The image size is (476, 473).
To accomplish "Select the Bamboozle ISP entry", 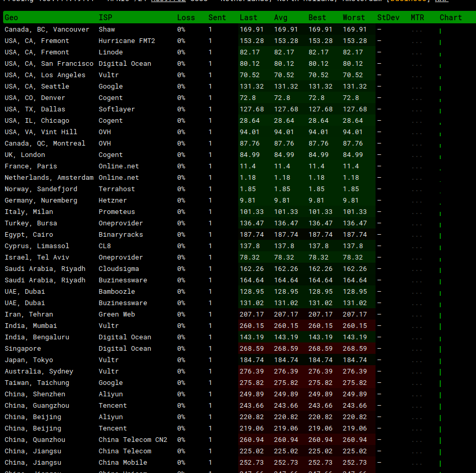I will click(117, 292).
